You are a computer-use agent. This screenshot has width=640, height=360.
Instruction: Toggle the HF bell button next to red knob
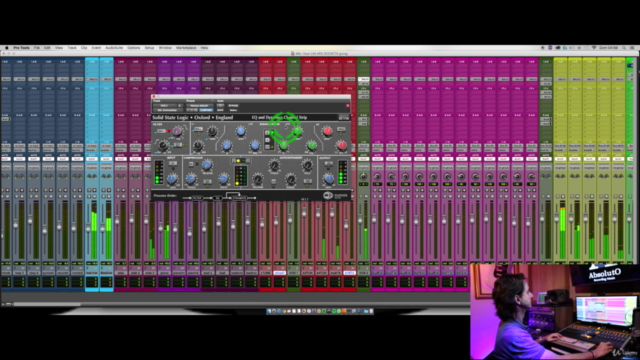pyautogui.click(x=341, y=129)
